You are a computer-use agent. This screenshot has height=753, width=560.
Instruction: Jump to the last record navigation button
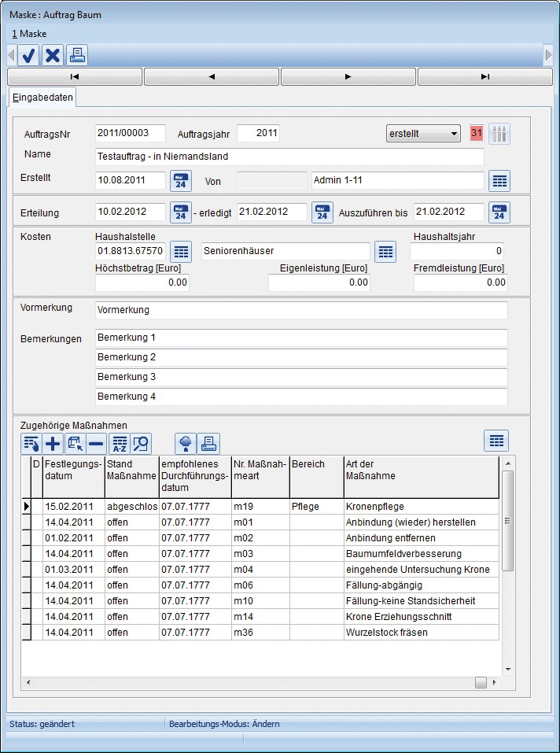point(485,76)
